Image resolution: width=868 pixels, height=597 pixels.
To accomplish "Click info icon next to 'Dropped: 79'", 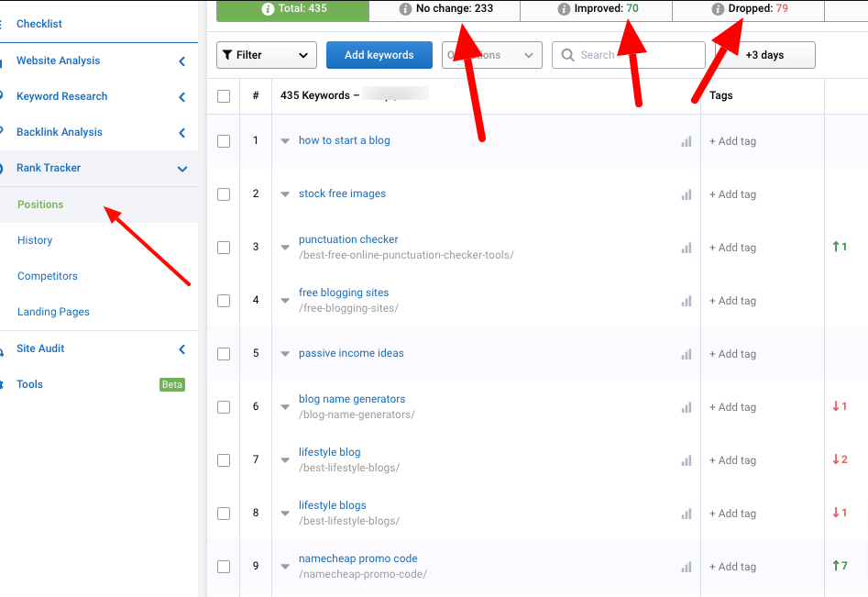I will point(718,9).
